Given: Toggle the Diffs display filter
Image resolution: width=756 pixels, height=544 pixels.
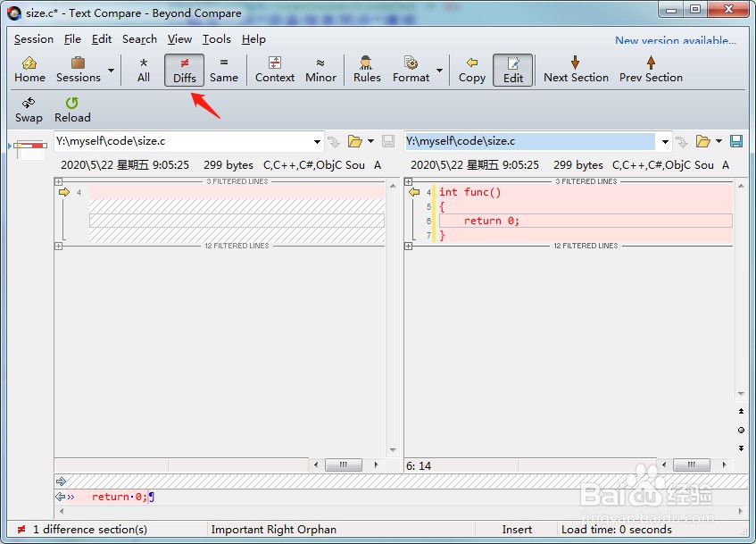Looking at the screenshot, I should [x=184, y=70].
